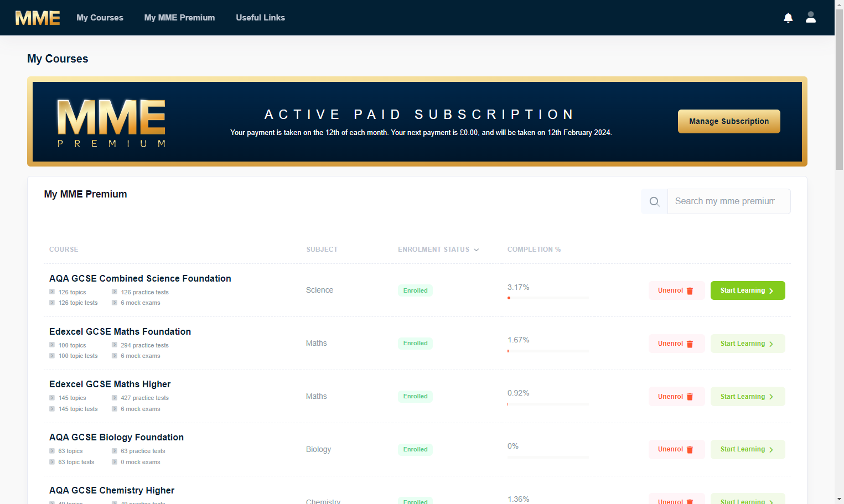Click the search magnifier icon

pyautogui.click(x=654, y=201)
